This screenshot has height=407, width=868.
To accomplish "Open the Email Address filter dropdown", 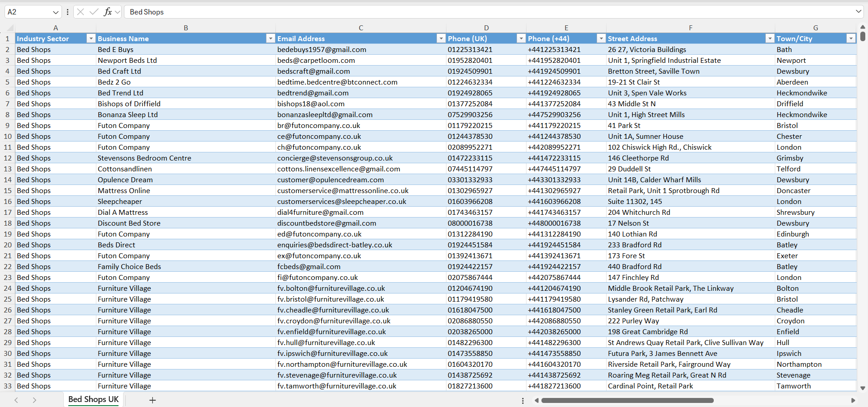I will [x=441, y=38].
